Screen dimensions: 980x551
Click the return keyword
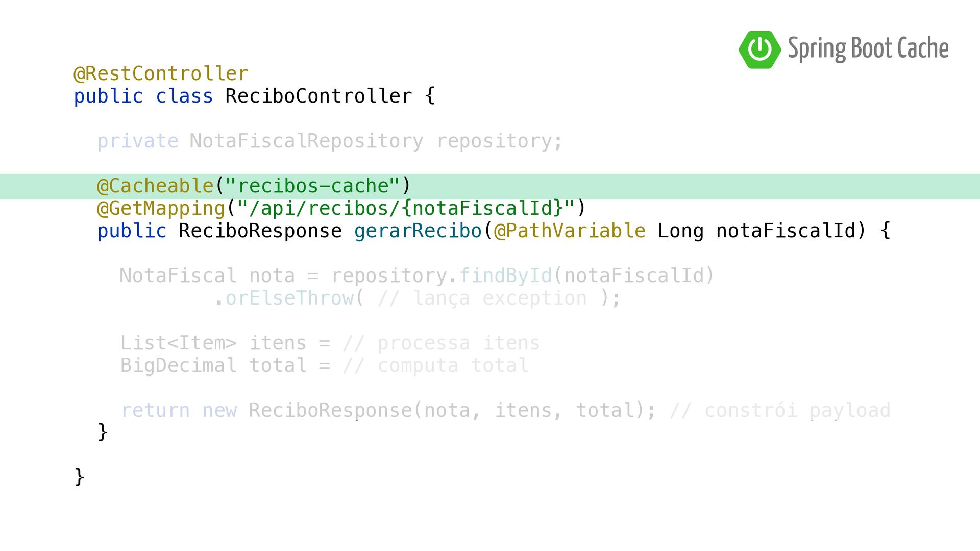[x=156, y=411]
